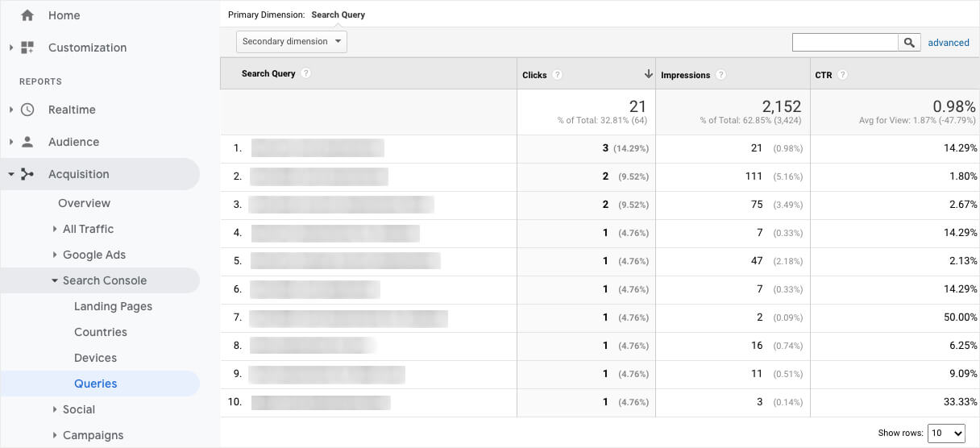
Task: Open the Secondary dimension dropdown
Action: pyautogui.click(x=292, y=41)
